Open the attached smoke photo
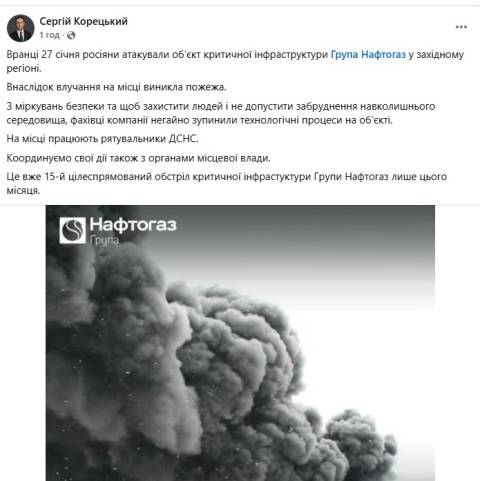 pyautogui.click(x=240, y=343)
